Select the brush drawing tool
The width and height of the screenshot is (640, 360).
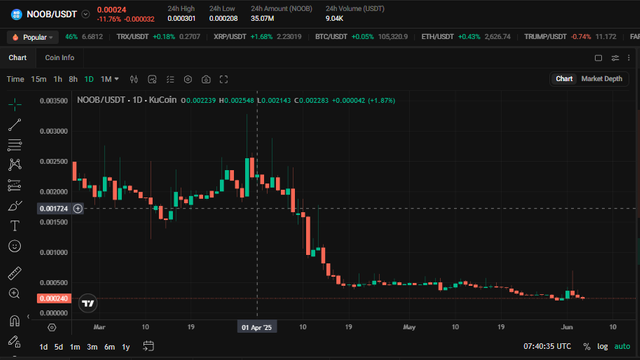[x=15, y=206]
